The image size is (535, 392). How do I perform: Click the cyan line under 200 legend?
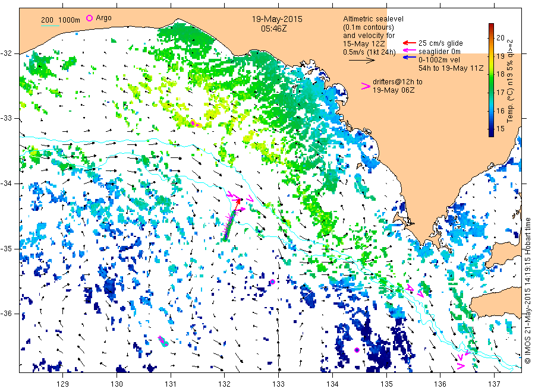[x=50, y=26]
